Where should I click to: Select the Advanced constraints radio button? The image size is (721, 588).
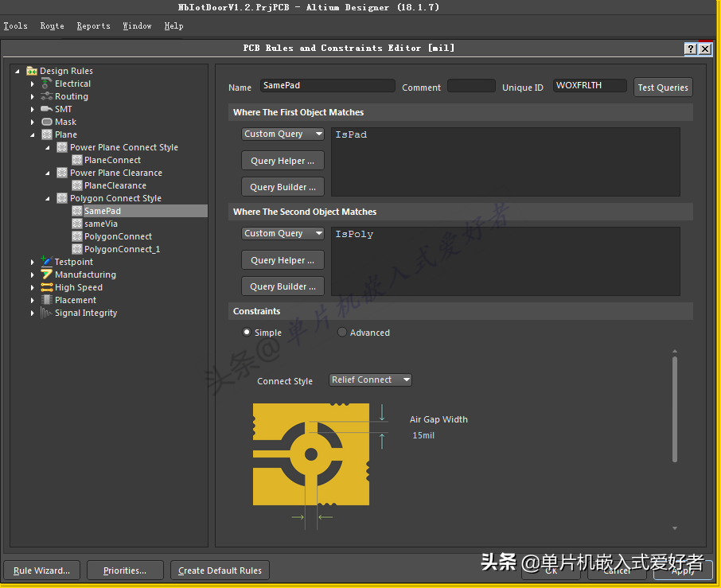point(342,333)
